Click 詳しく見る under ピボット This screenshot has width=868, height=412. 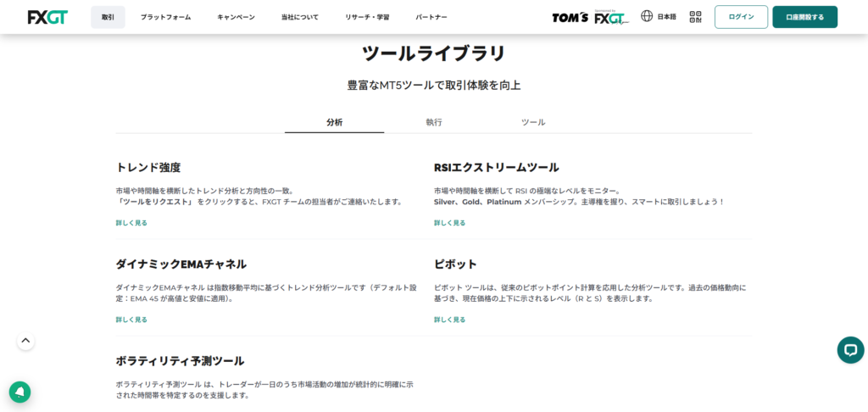449,320
